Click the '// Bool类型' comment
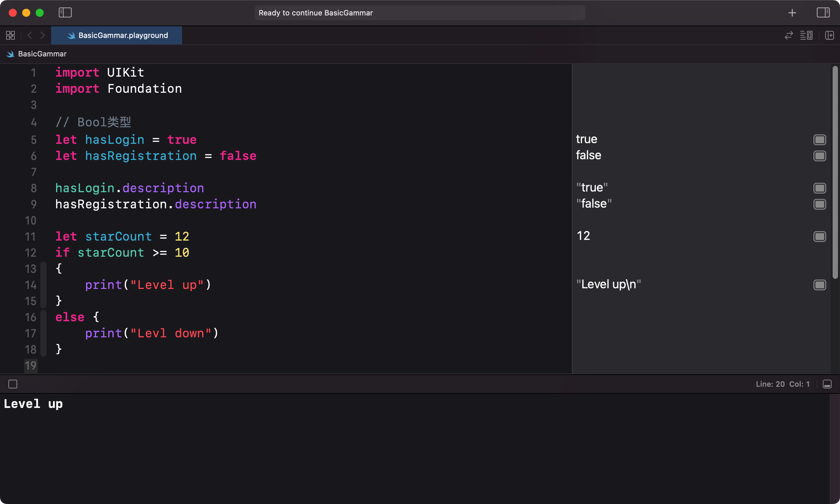840x504 pixels. (x=93, y=122)
